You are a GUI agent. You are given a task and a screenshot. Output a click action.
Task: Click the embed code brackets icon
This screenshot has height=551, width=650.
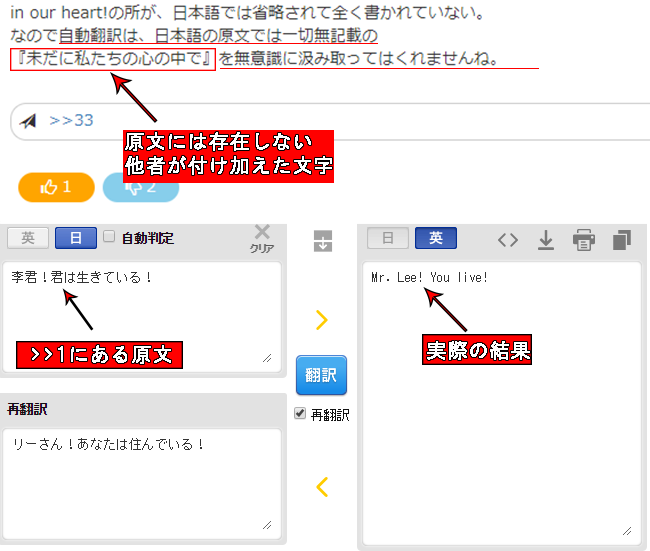pyautogui.click(x=508, y=239)
